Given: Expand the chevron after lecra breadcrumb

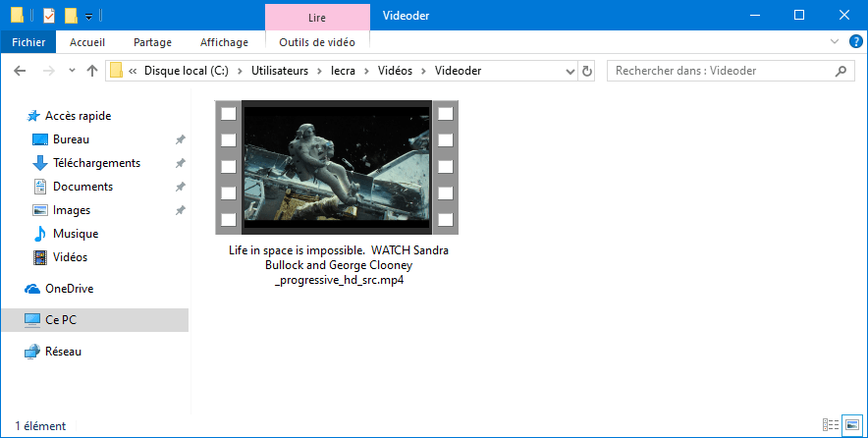Looking at the screenshot, I should point(366,71).
